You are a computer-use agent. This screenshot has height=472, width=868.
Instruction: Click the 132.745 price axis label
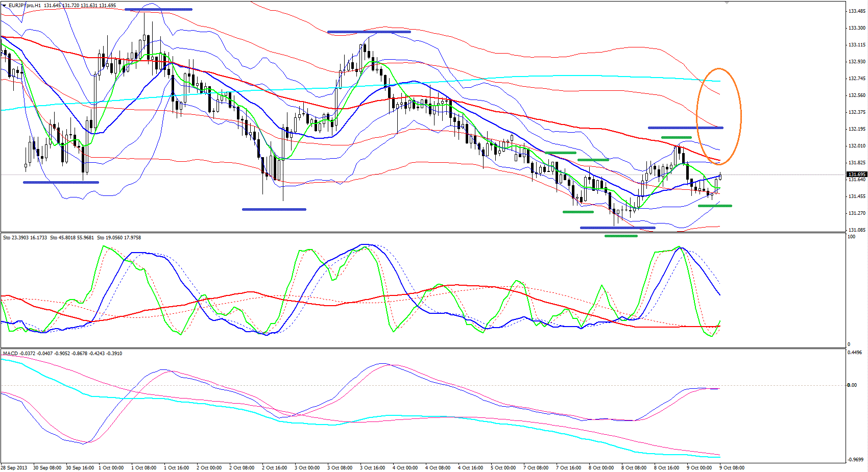[856, 79]
